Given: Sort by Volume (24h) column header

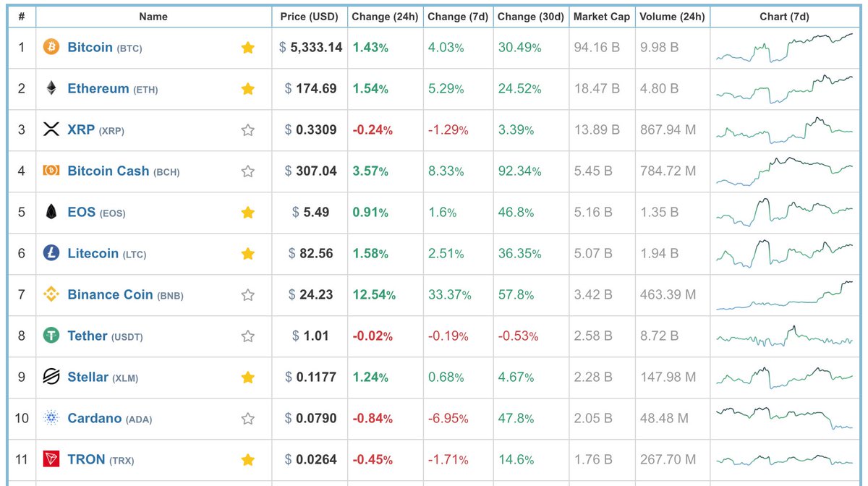Looking at the screenshot, I should pos(672,17).
